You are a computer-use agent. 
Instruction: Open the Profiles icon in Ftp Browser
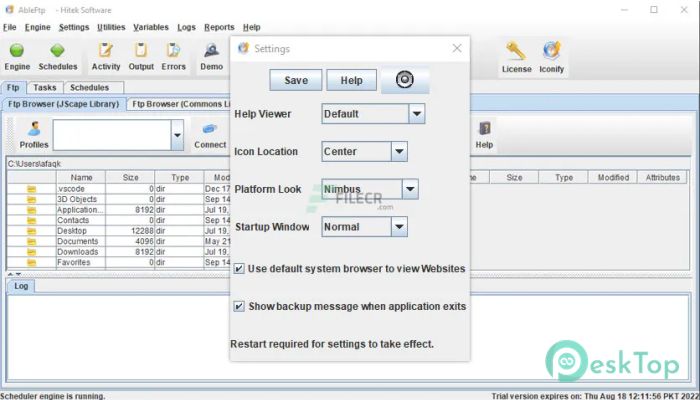pyautogui.click(x=34, y=134)
